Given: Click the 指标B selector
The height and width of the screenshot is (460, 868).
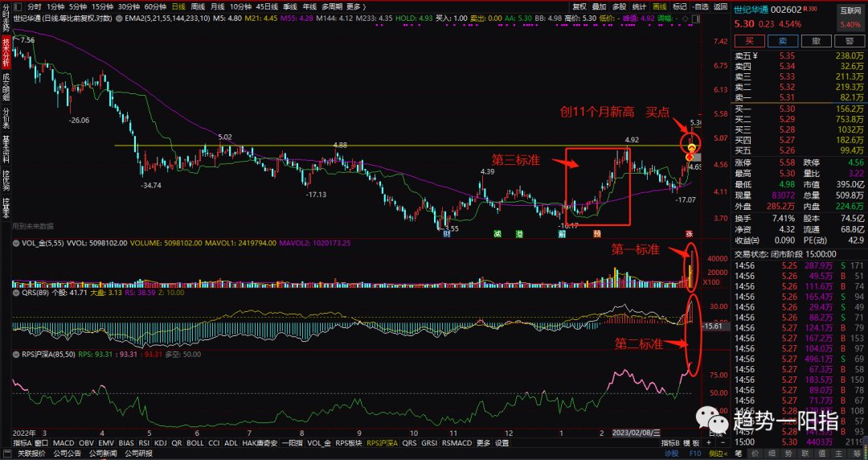Looking at the screenshot, I should [x=670, y=443].
